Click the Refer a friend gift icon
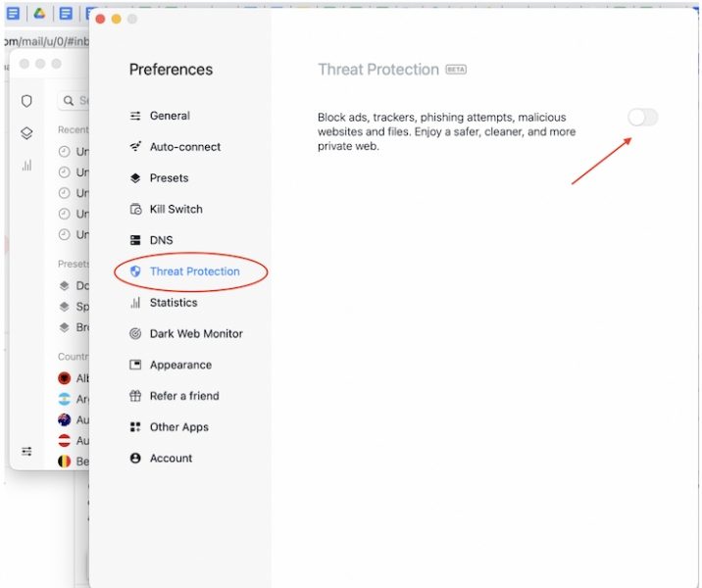702x588 pixels. click(x=135, y=396)
